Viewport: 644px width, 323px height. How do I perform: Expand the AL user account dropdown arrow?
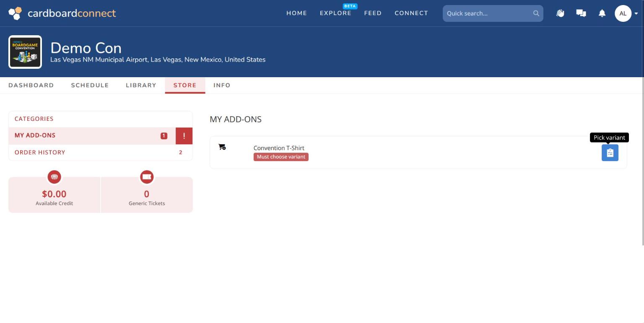[636, 13]
